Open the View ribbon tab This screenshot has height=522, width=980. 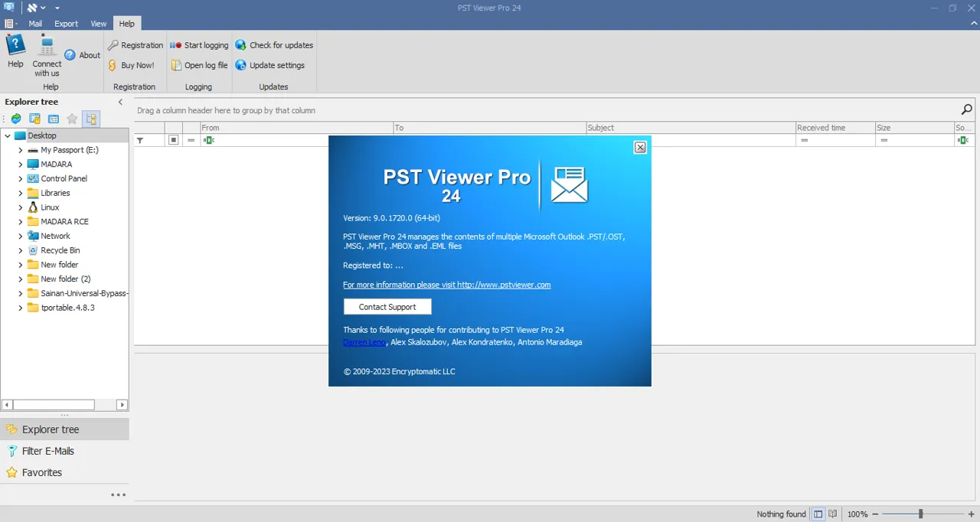pyautogui.click(x=99, y=24)
